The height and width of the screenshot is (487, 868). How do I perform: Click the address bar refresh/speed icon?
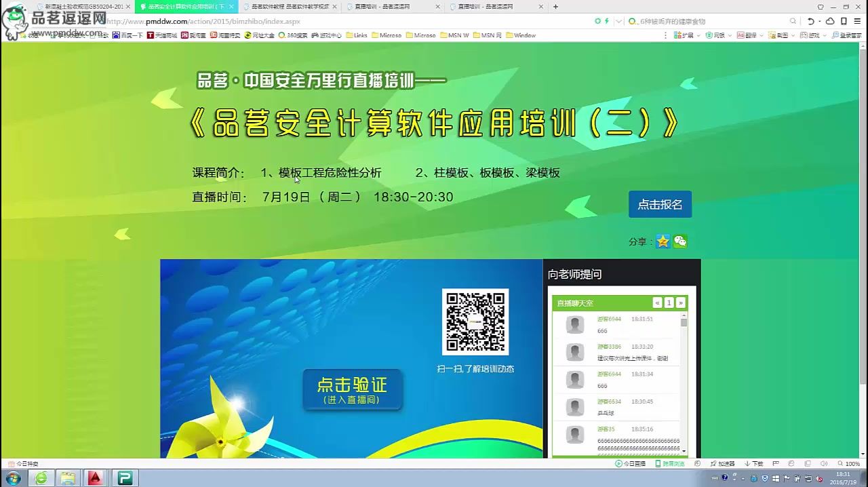pos(597,22)
